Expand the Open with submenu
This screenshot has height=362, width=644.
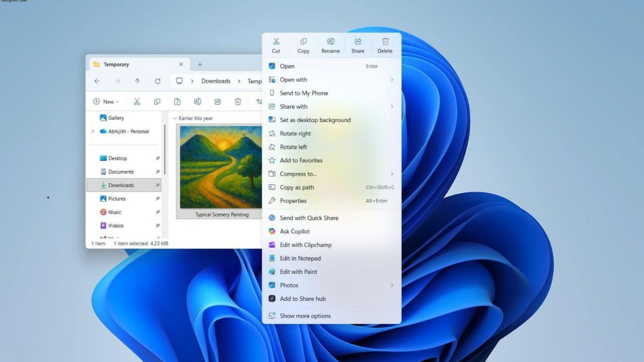332,79
